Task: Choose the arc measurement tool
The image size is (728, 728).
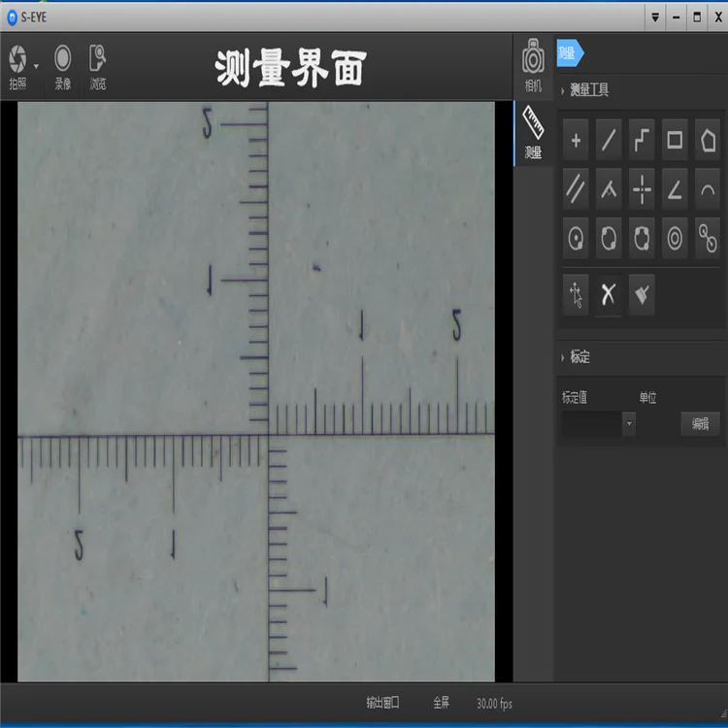Action: (708, 189)
